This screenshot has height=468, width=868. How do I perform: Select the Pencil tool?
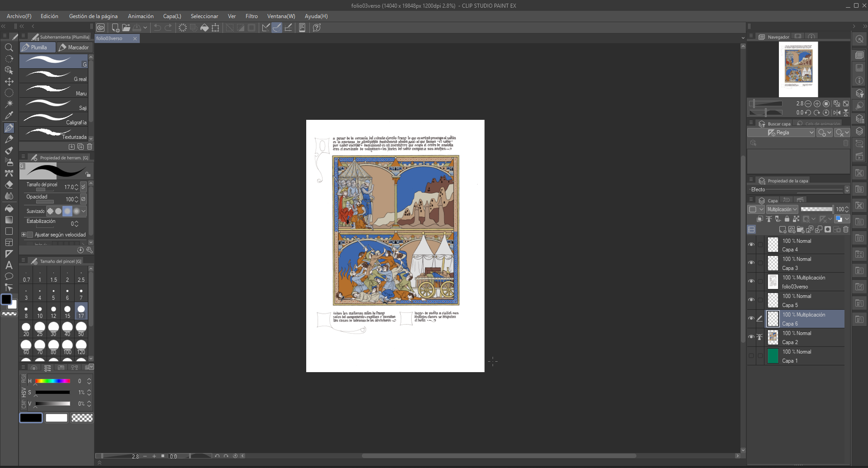pos(9,139)
